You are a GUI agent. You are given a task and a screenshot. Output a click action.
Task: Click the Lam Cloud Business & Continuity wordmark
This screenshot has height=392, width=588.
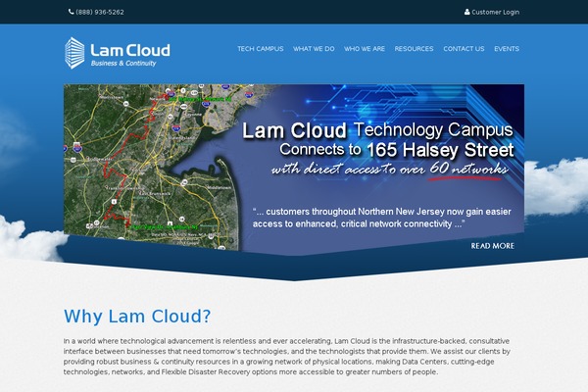130,55
